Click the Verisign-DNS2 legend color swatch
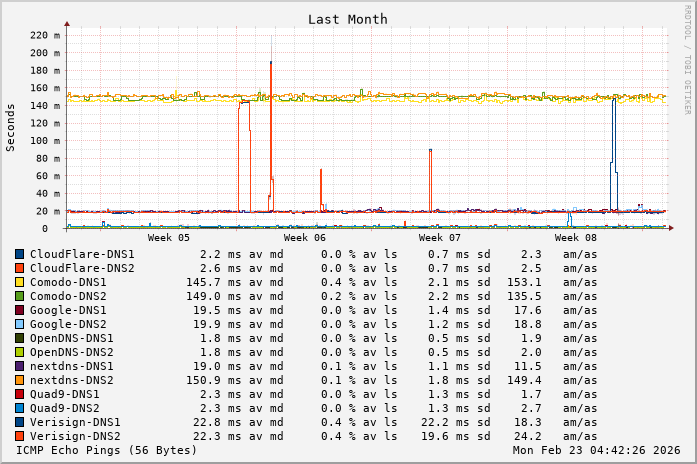The width and height of the screenshot is (697, 464). [19, 437]
